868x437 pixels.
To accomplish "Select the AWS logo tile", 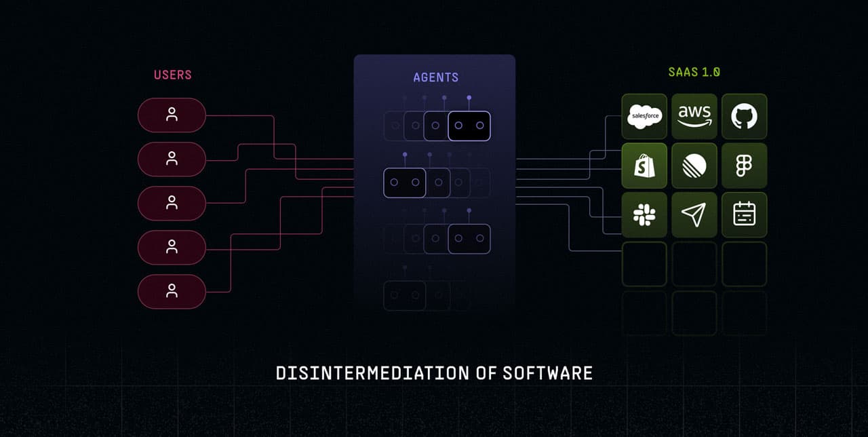I will pos(694,116).
